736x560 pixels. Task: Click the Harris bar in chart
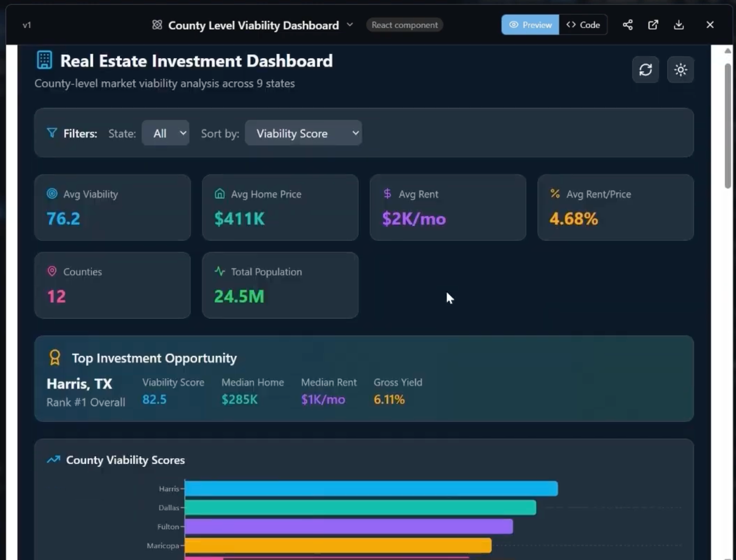click(371, 488)
